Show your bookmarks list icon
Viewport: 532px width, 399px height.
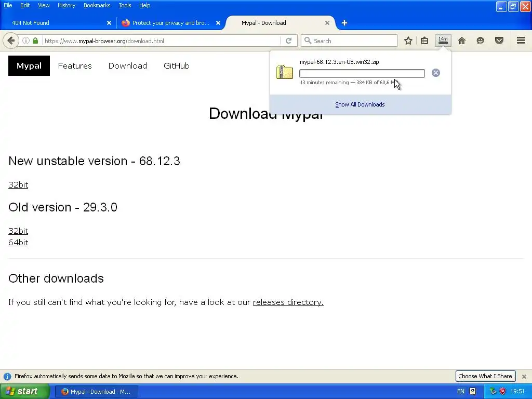(x=424, y=41)
